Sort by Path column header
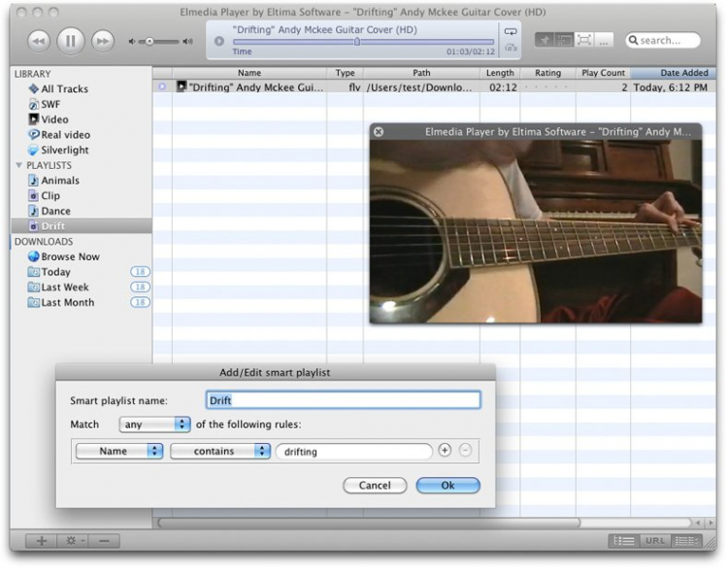 tap(421, 73)
